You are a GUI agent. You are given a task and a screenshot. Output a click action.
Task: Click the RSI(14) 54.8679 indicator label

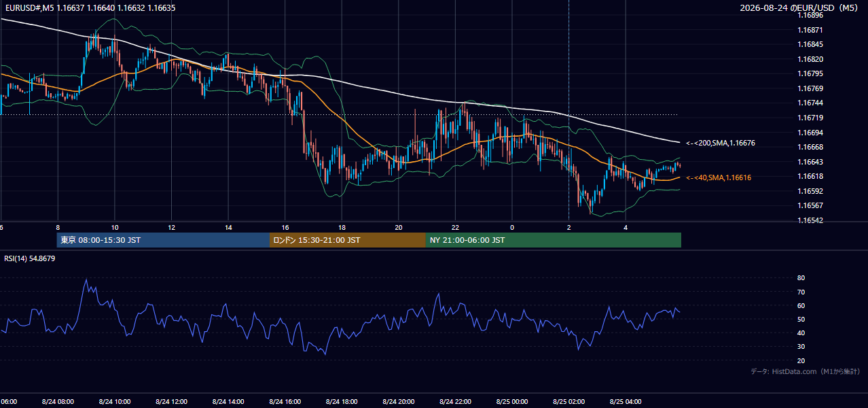pyautogui.click(x=30, y=258)
